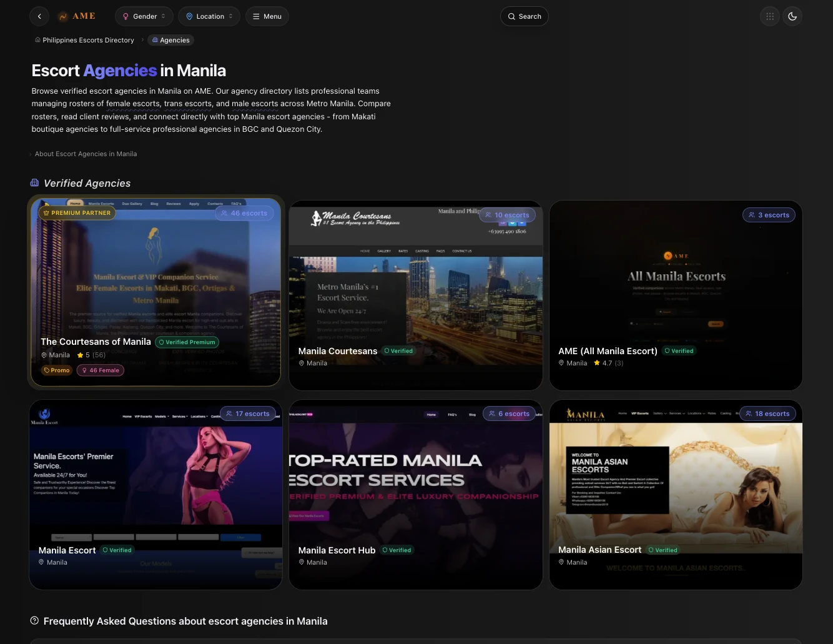Open the apps grid icon
This screenshot has height=644, width=833.
(770, 16)
